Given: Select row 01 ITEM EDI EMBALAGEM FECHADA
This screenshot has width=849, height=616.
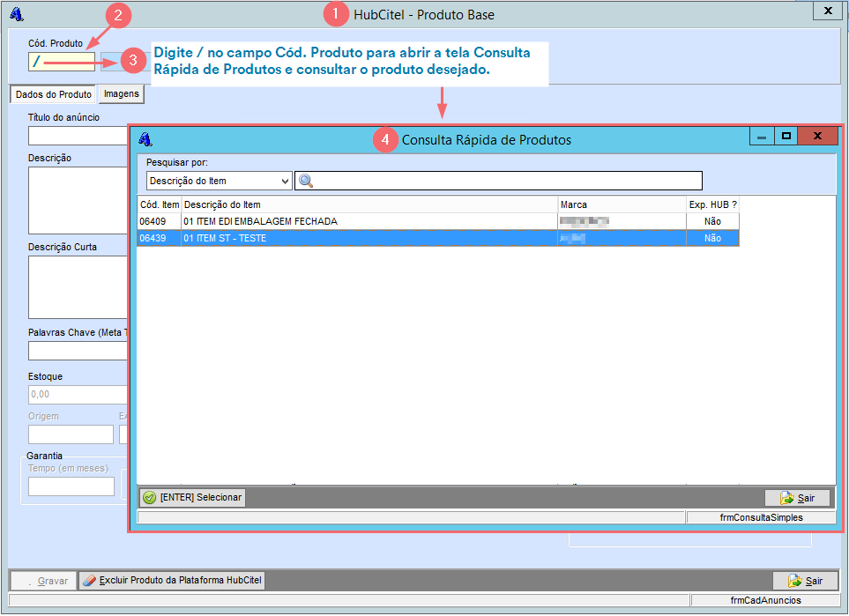Looking at the screenshot, I should (438, 221).
